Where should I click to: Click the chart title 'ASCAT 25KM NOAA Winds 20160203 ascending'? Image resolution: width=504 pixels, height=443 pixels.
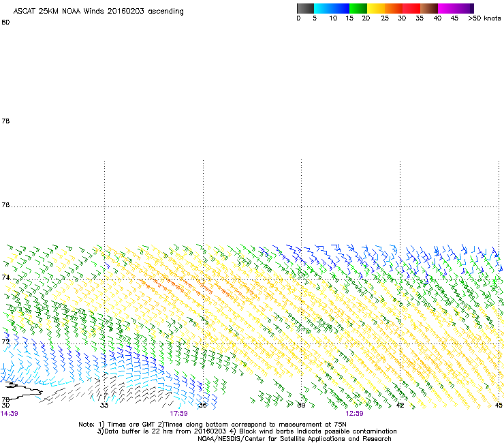tap(98, 12)
